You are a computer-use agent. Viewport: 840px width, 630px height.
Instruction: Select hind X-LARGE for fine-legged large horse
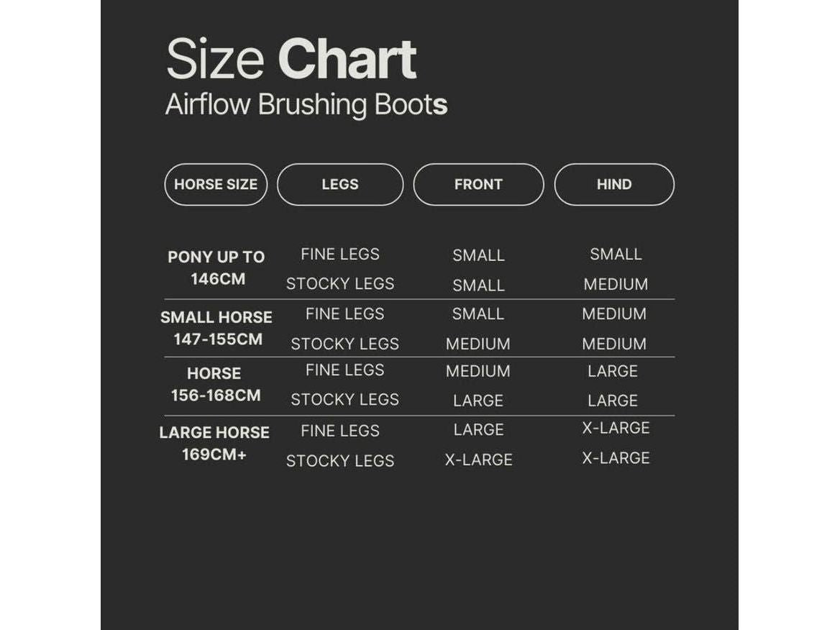click(x=616, y=428)
